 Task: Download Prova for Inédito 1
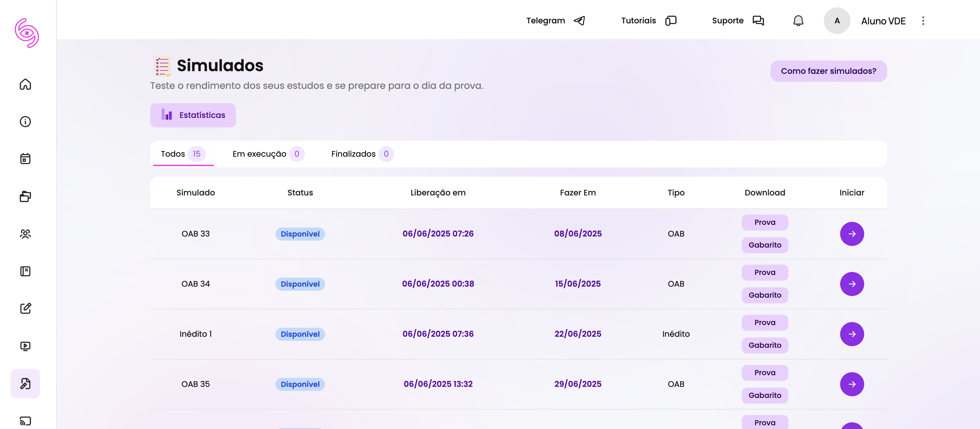point(764,322)
